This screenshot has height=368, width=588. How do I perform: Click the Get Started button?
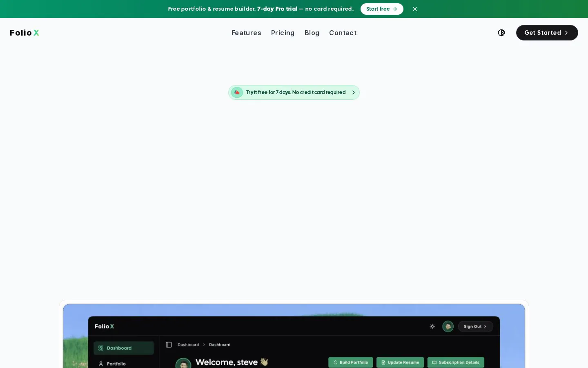[x=547, y=33]
